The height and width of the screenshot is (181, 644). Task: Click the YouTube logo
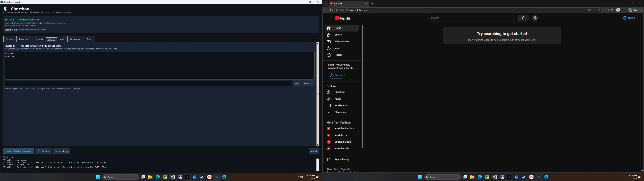point(342,18)
